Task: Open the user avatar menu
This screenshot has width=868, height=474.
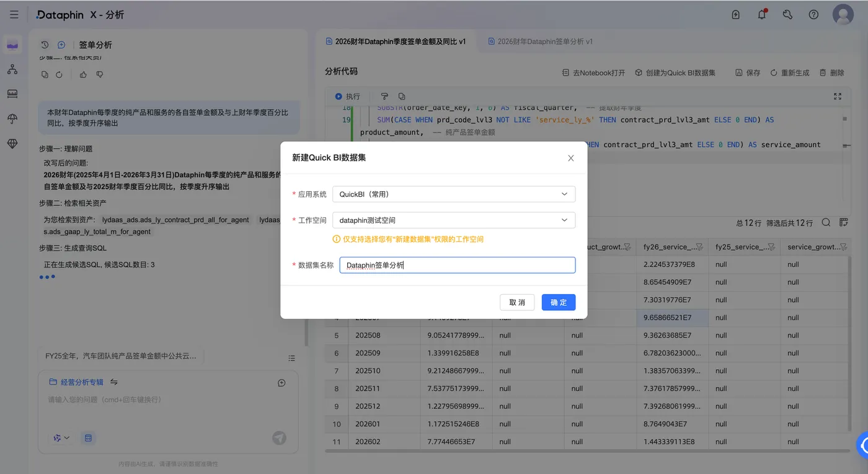Action: [x=843, y=14]
